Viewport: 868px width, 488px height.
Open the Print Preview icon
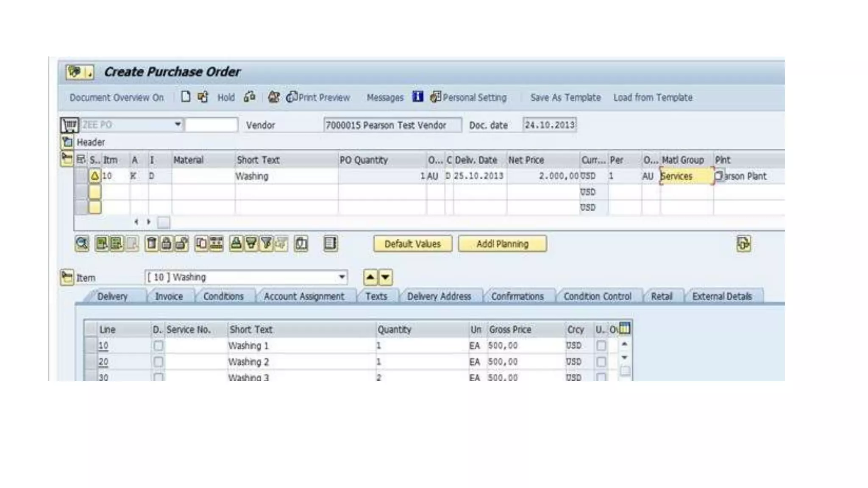pos(292,97)
